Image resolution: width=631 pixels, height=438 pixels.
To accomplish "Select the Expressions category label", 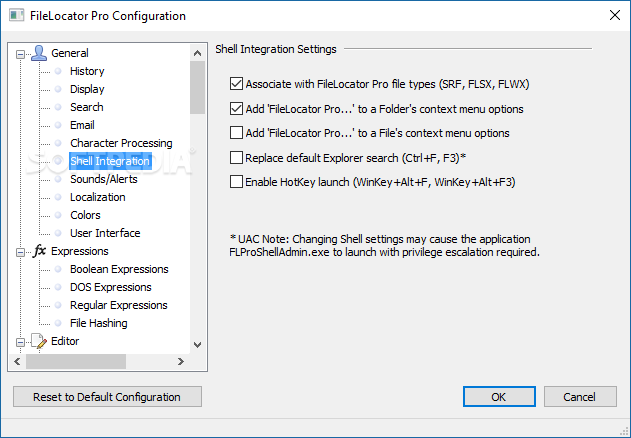I will [x=80, y=251].
